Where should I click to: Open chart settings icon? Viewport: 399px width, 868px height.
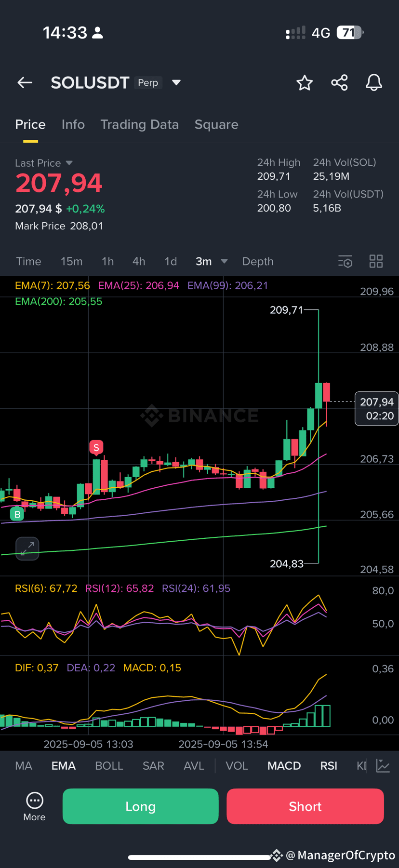point(346,262)
